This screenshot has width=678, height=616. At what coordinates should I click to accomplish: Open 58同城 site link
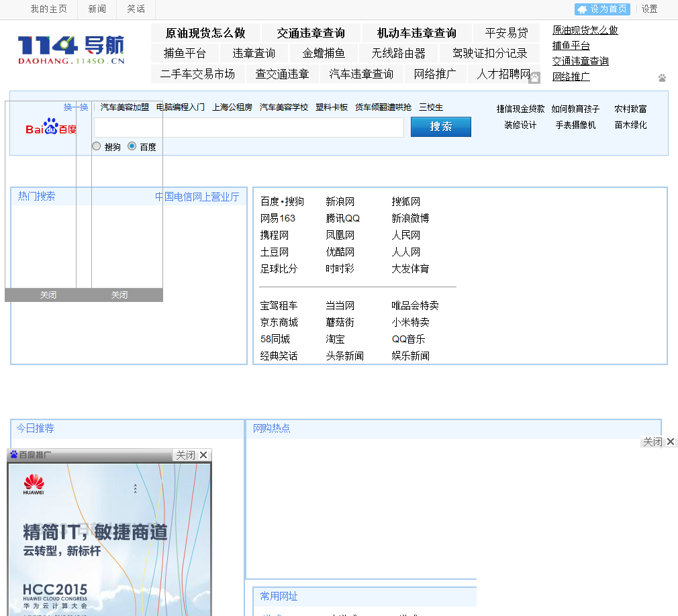(x=275, y=340)
